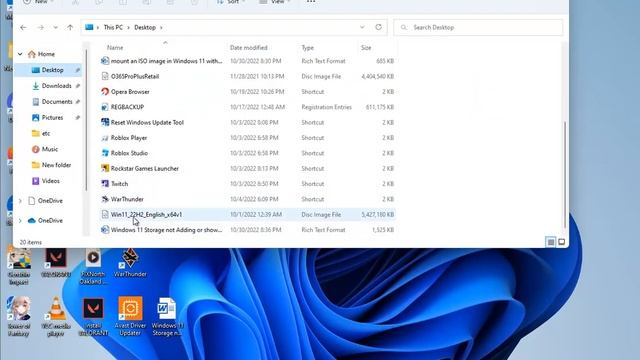The image size is (640, 360).
Task: Sort files by Date modified column
Action: [x=249, y=48]
